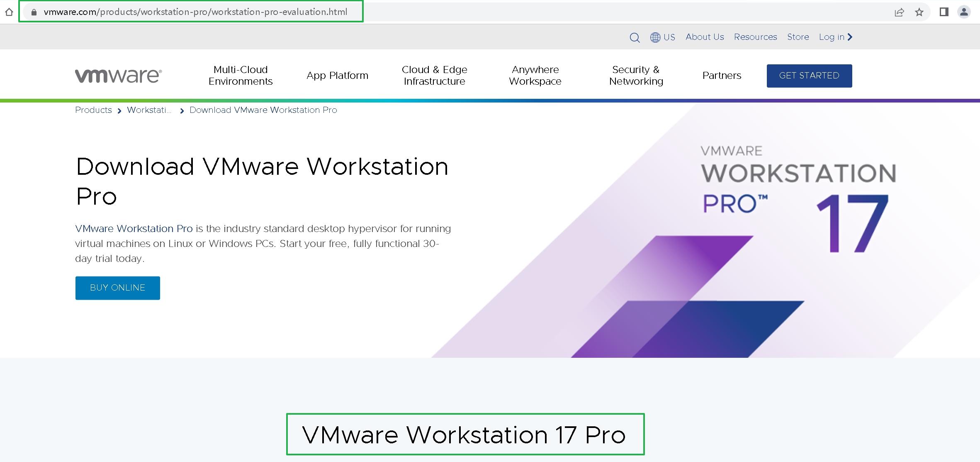Viewport: 980px width, 462px height.
Task: Click the Workstation Pro 17 banner image
Action: (x=705, y=231)
